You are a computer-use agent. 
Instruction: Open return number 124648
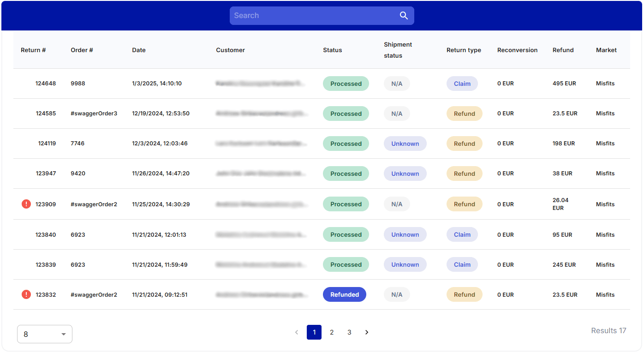click(x=46, y=84)
